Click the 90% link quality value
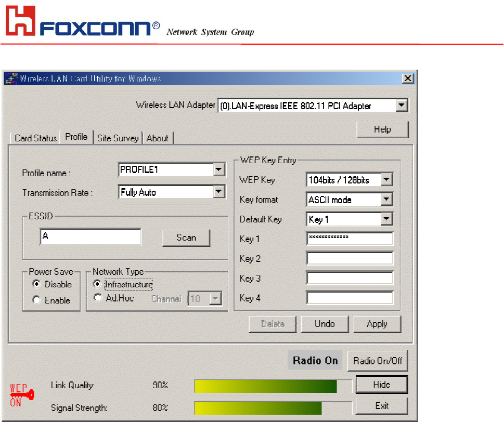Screen dimensions: 504x422 coord(160,385)
